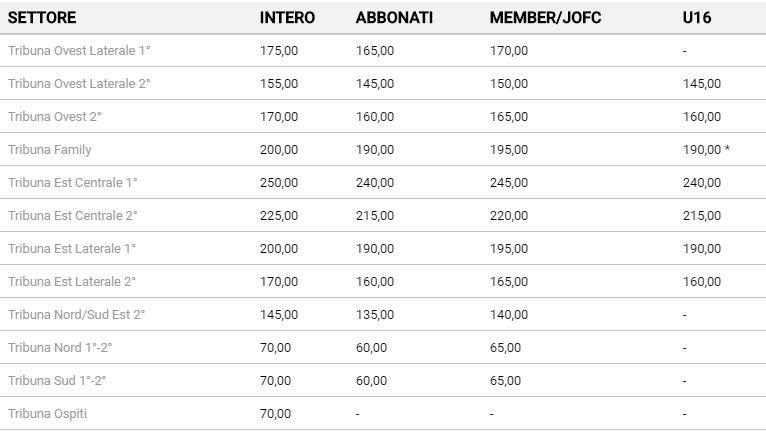Click the SETTORE column header
766x440 pixels.
42,18
